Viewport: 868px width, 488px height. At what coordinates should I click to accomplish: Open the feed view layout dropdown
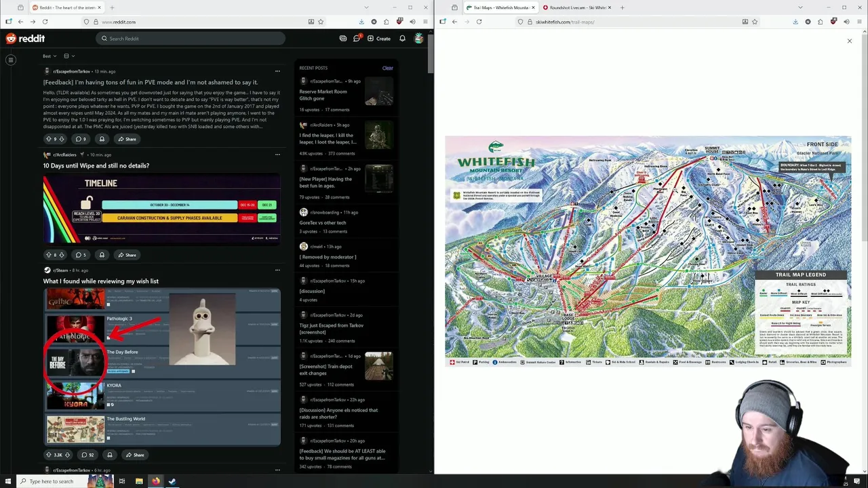click(69, 56)
